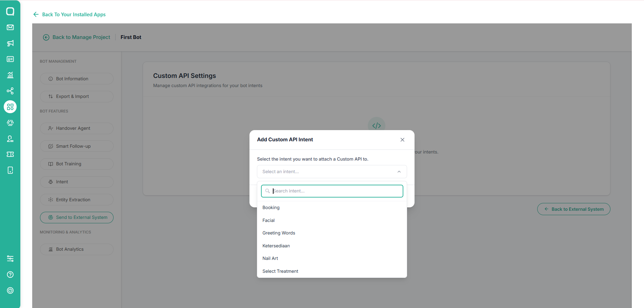
Task: Click Back To Your Installed Apps link
Action: [x=74, y=14]
